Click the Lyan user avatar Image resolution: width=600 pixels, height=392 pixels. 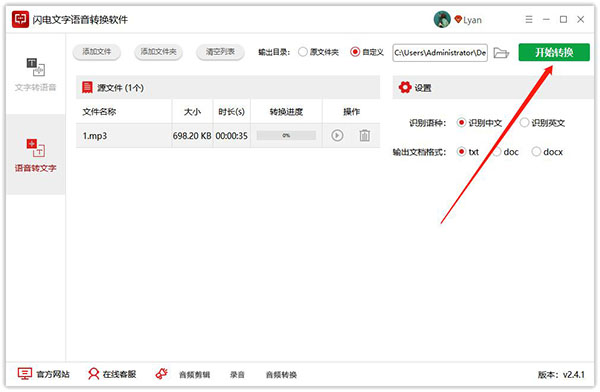click(442, 19)
